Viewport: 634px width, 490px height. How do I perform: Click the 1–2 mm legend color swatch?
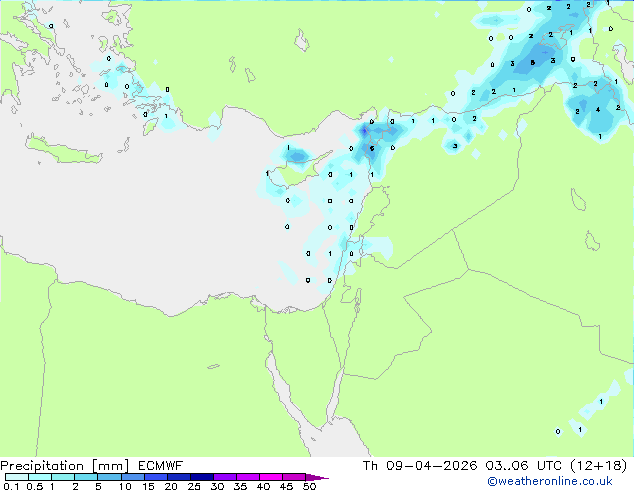pyautogui.click(x=63, y=477)
